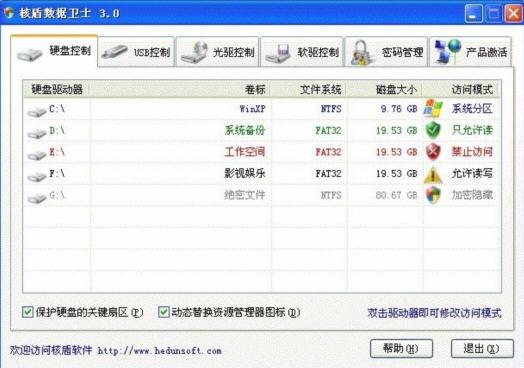Click the 退出(X) button
The width and height of the screenshot is (524, 368).
click(x=482, y=349)
